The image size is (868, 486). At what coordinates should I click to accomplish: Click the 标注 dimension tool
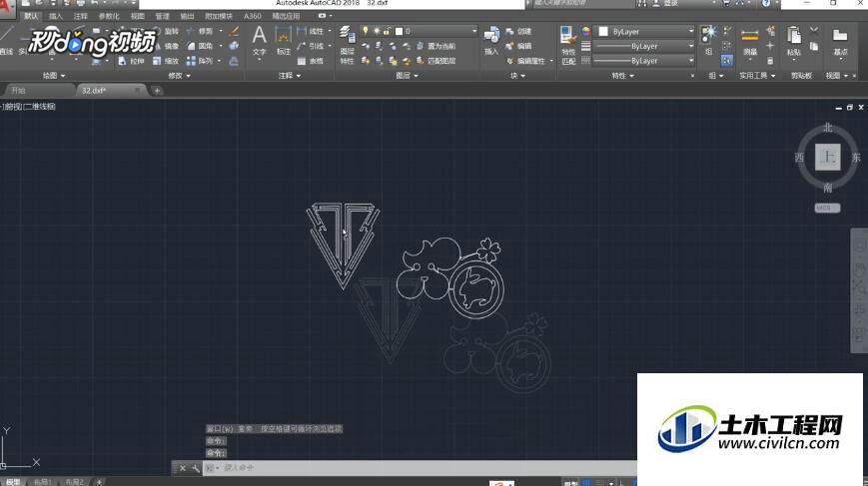[284, 42]
